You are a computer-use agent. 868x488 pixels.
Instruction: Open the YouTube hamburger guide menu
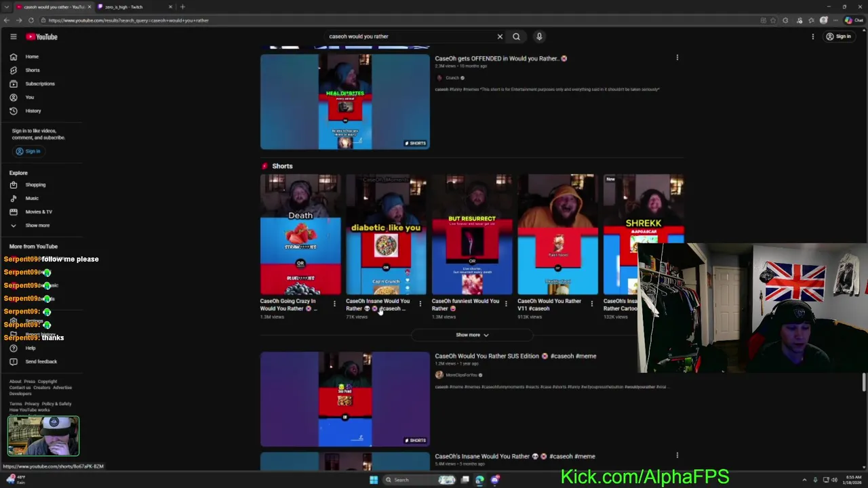(13, 37)
